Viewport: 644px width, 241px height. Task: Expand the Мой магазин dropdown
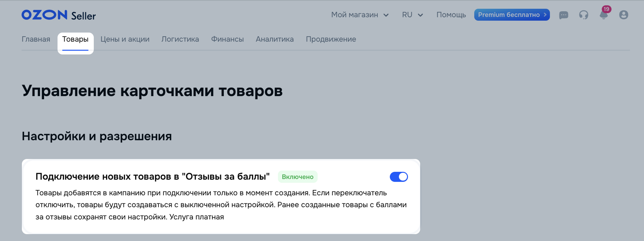(x=360, y=15)
